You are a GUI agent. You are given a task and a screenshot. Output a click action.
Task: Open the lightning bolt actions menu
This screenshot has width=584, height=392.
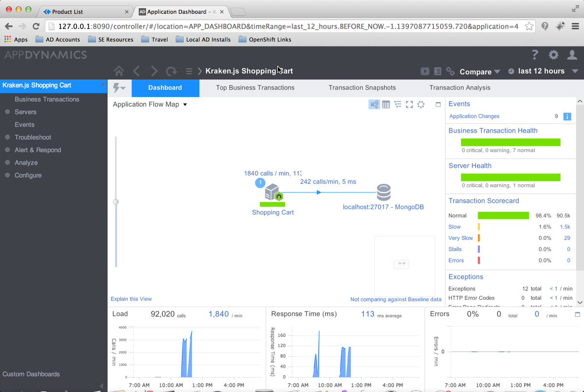pos(119,88)
